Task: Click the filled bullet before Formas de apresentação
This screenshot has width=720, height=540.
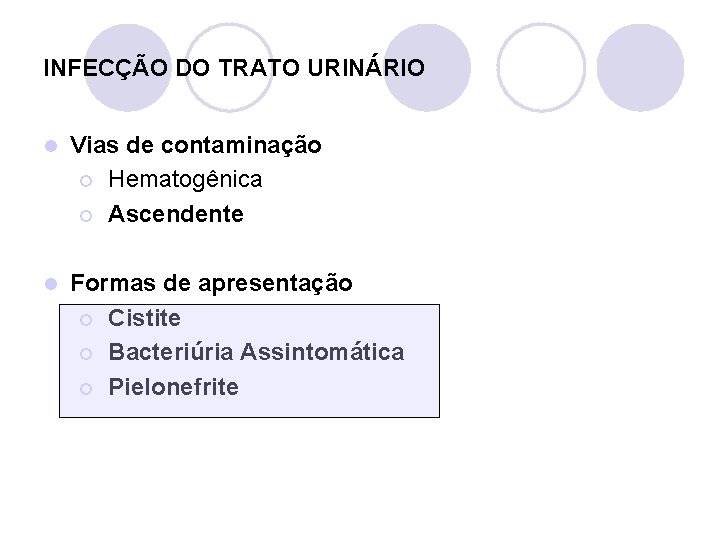Action: click(x=51, y=285)
